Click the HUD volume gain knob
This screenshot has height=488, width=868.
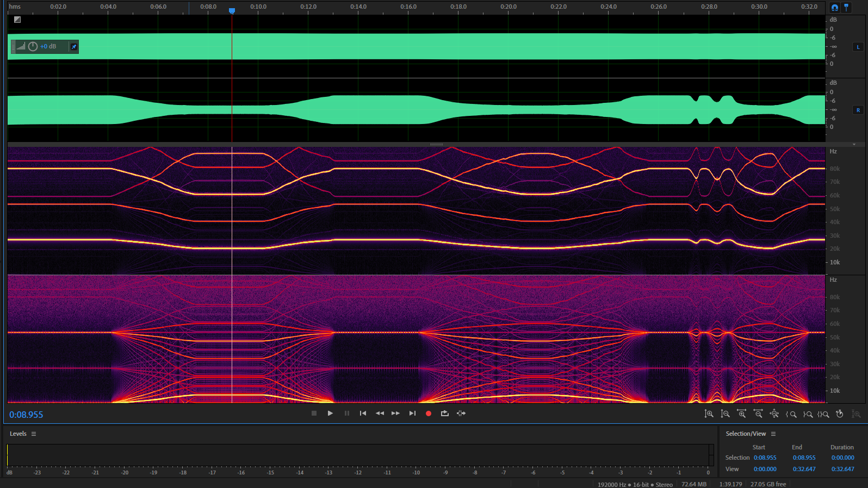pos(33,47)
